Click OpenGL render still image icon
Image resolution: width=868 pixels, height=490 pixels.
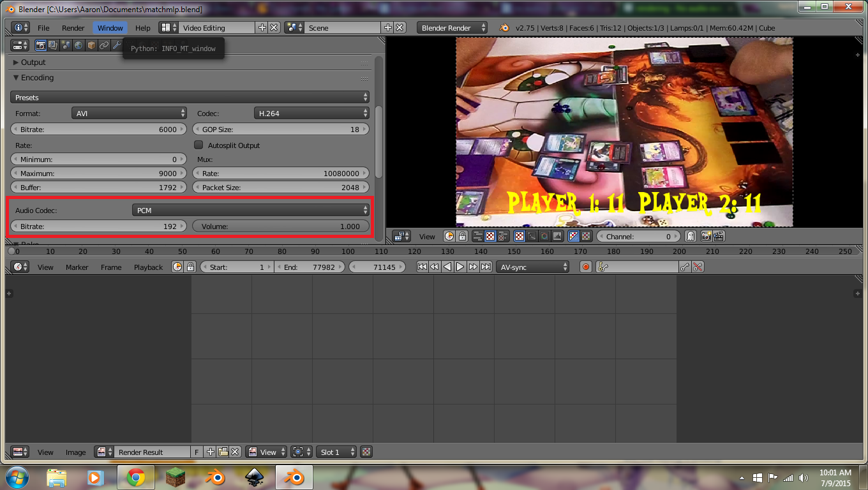(706, 236)
